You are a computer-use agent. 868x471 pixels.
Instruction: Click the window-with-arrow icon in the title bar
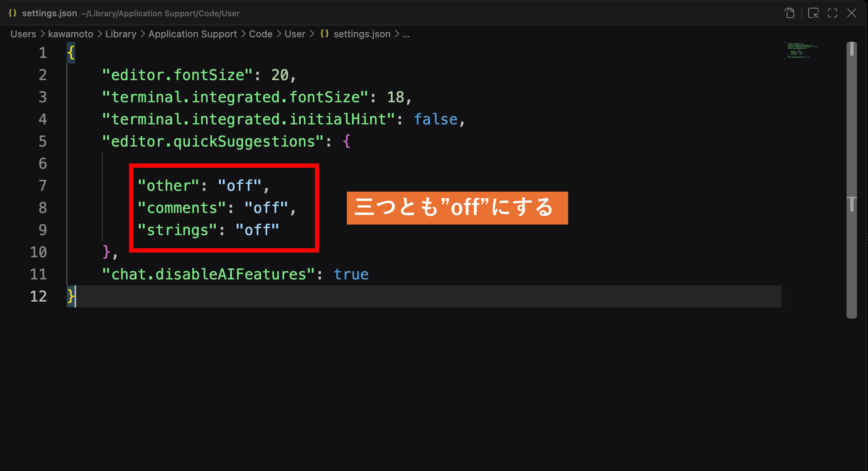point(813,13)
